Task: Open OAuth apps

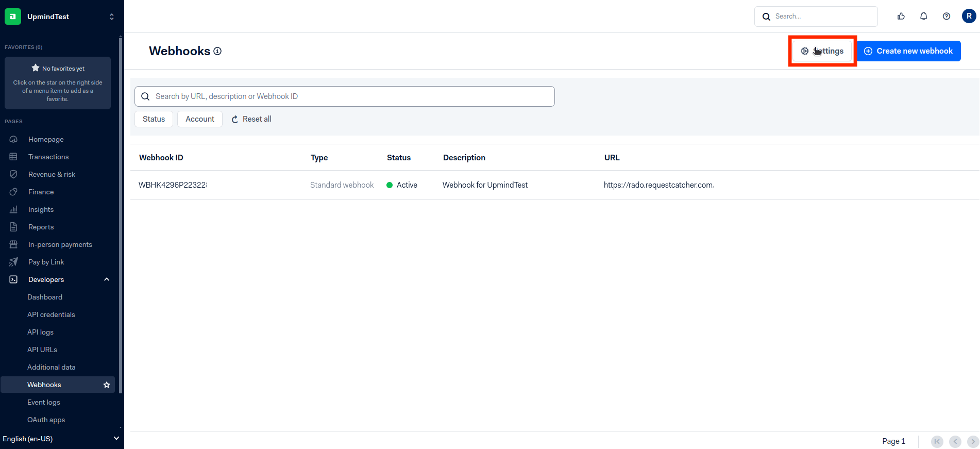Action: pos(46,420)
